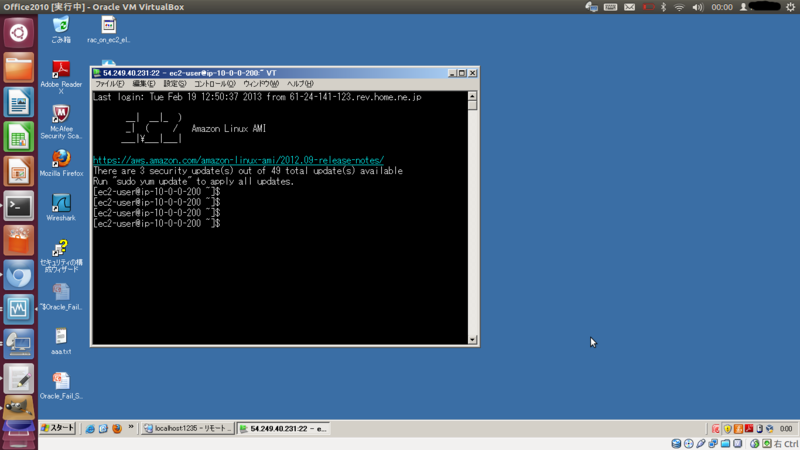The height and width of the screenshot is (450, 800).
Task: Launch GIMP from the launcher
Action: pyautogui.click(x=18, y=408)
